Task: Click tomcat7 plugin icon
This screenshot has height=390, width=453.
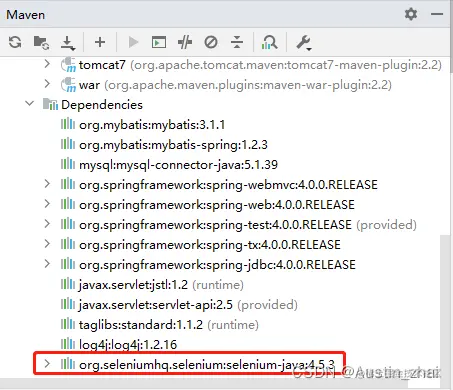Action: (68, 65)
